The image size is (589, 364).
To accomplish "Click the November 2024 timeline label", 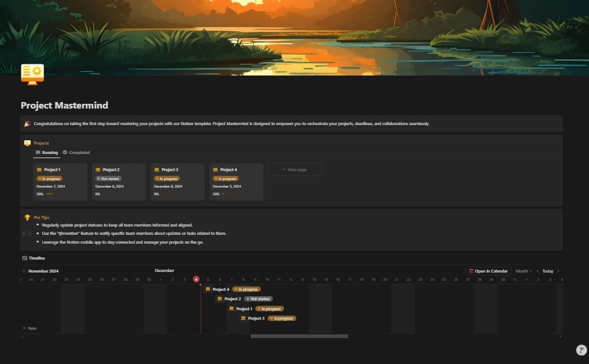I will tap(43, 271).
